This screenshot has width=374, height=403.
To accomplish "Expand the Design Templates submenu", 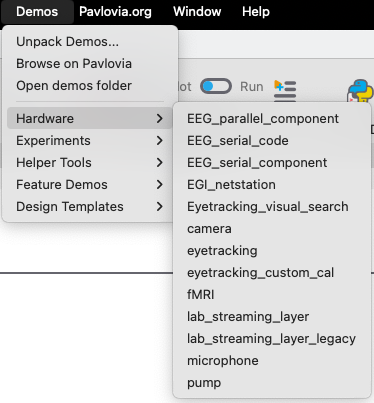I will (x=89, y=206).
